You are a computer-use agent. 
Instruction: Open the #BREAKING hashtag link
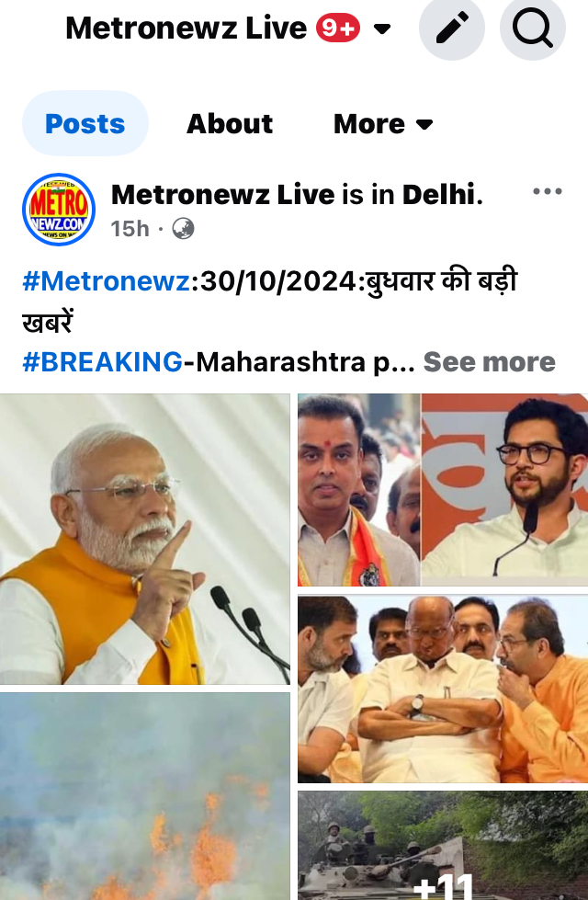102,362
